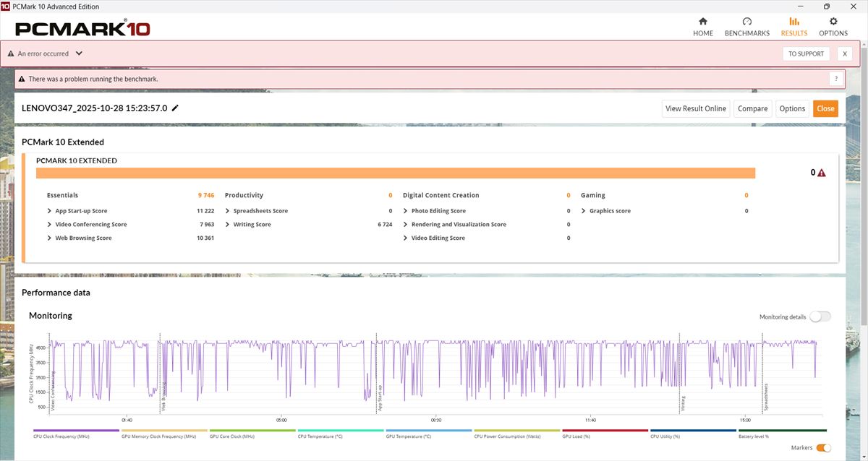868x461 pixels.
Task: Open the Options gear icon
Action: pos(833,22)
